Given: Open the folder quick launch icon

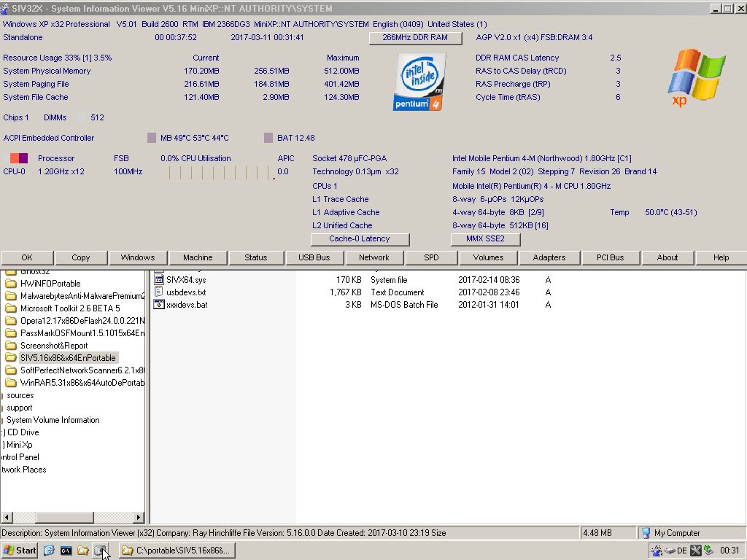Looking at the screenshot, I should (83, 551).
